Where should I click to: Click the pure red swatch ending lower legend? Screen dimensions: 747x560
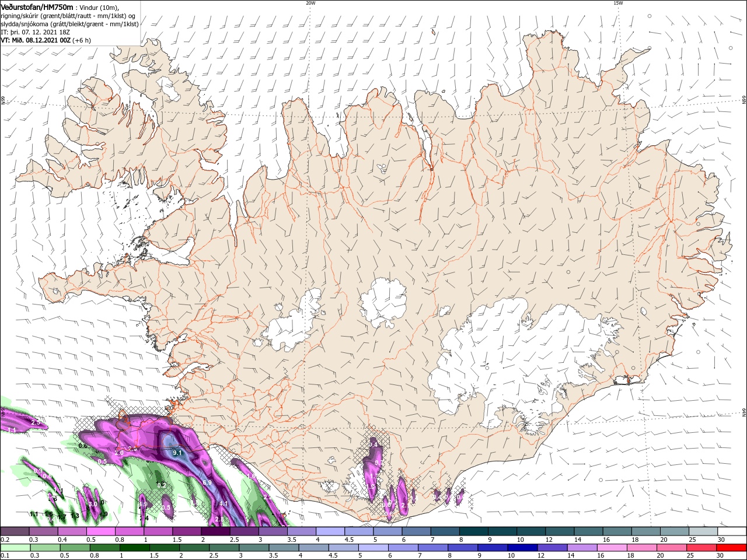[x=731, y=548]
